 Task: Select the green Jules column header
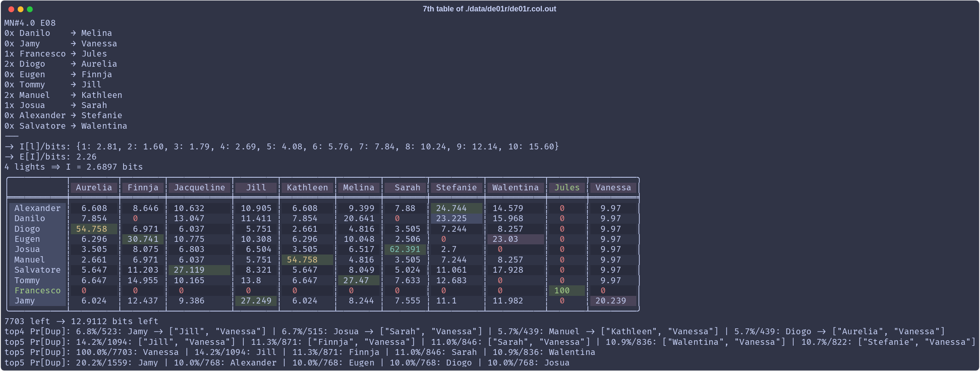[567, 188]
